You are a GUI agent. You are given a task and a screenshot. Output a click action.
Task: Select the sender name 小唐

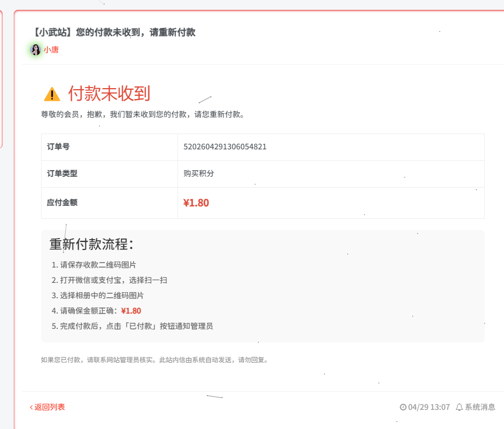pyautogui.click(x=51, y=50)
